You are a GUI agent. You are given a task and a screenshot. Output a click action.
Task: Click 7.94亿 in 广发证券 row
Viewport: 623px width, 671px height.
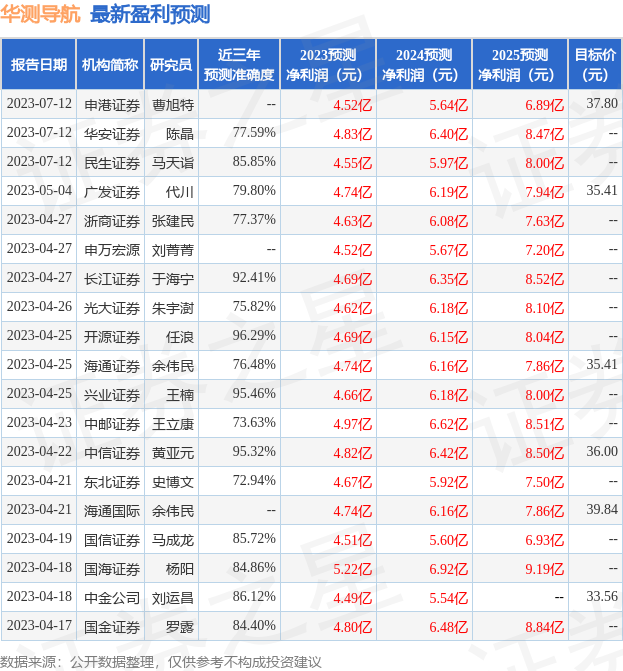pos(544,192)
